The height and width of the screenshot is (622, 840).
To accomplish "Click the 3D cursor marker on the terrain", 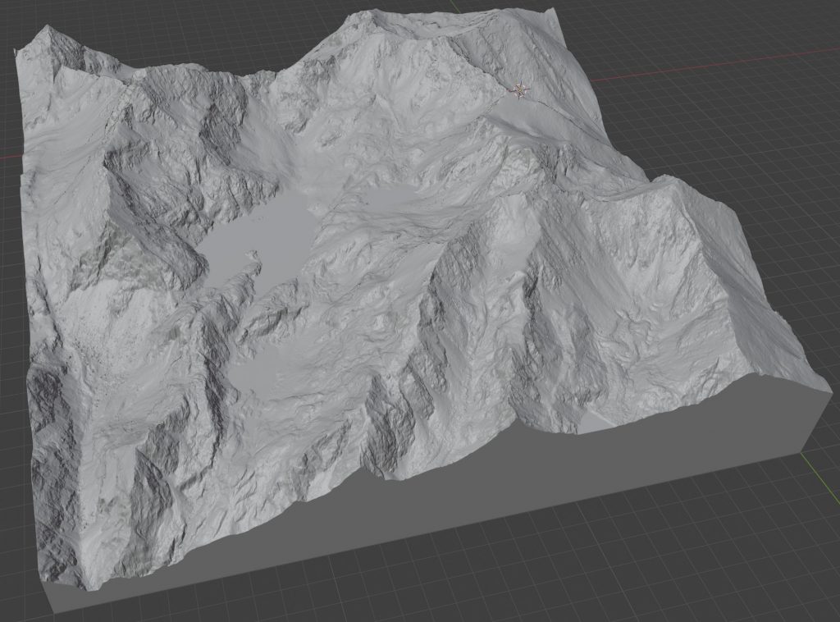I will click(x=520, y=90).
